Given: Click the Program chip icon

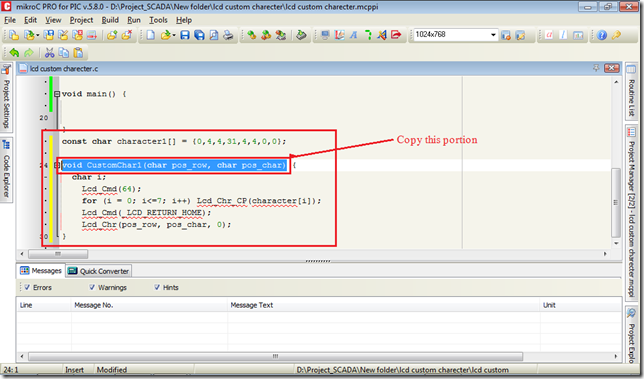Looking at the screenshot, I should tap(301, 35).
